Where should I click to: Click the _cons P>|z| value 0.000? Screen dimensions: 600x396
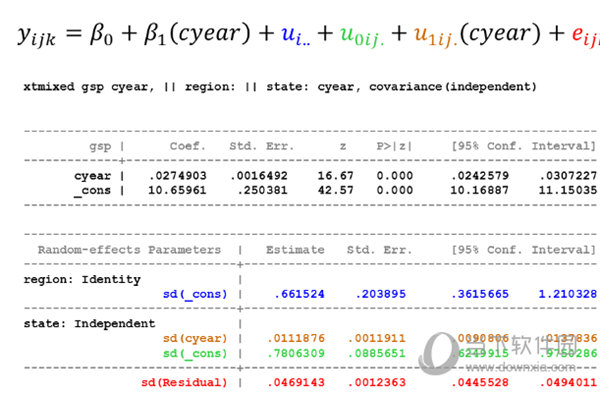pos(395,190)
